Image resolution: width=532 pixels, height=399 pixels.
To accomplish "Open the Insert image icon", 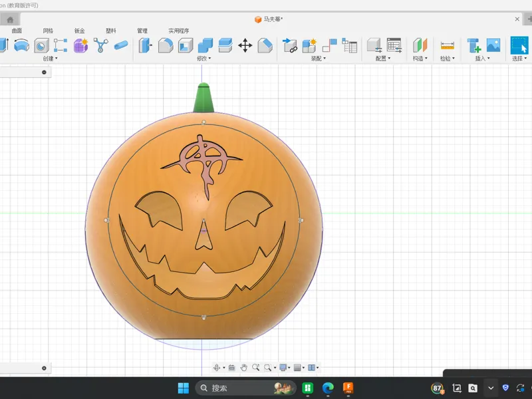I will point(493,45).
